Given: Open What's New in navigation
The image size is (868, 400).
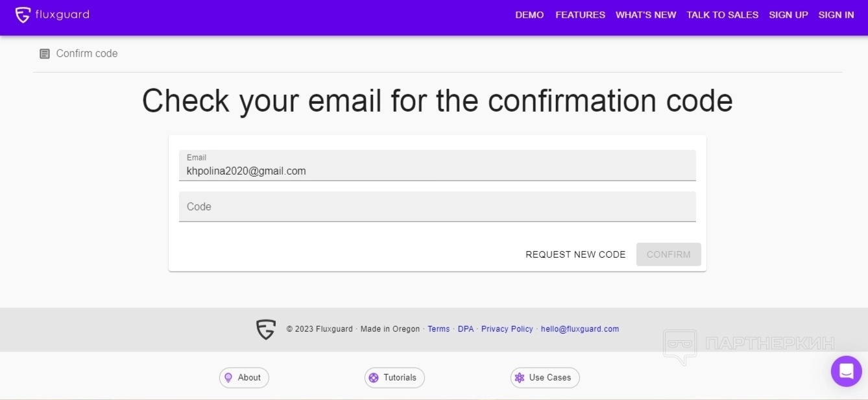Looking at the screenshot, I should click(x=645, y=15).
